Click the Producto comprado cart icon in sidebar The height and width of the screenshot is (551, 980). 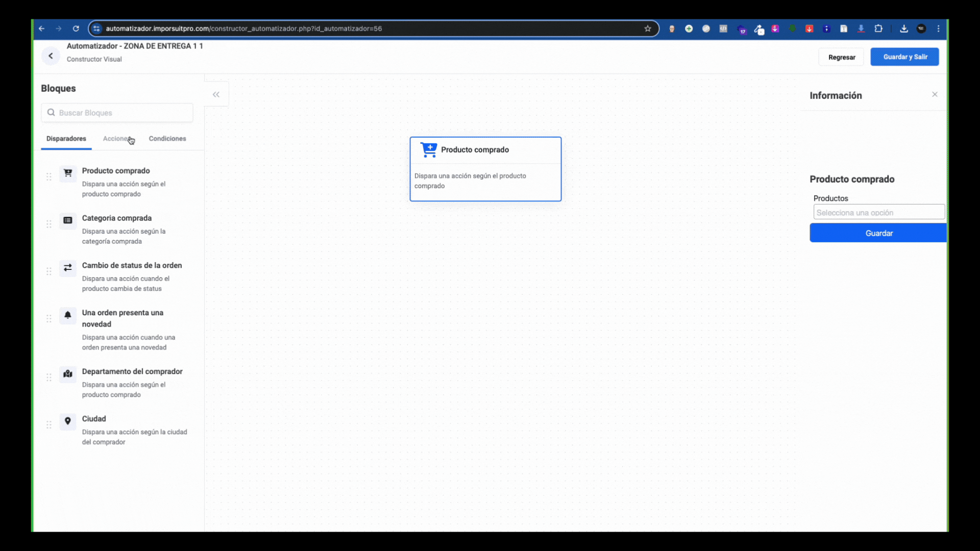point(67,173)
